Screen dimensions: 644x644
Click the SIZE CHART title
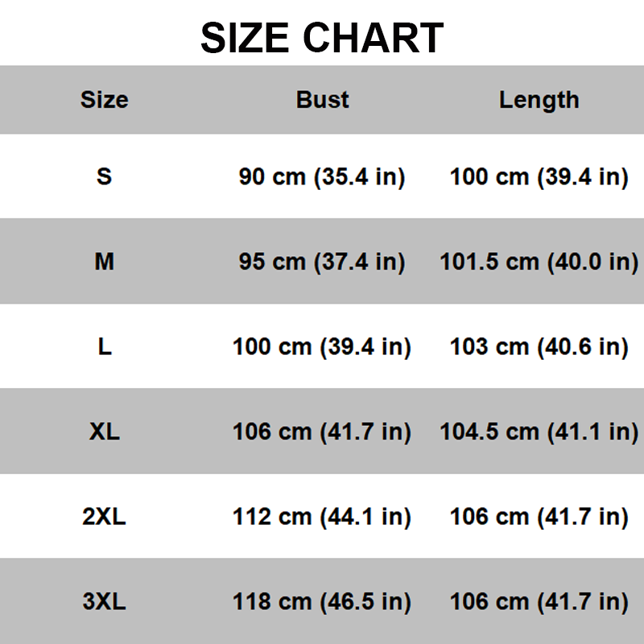[322, 38]
